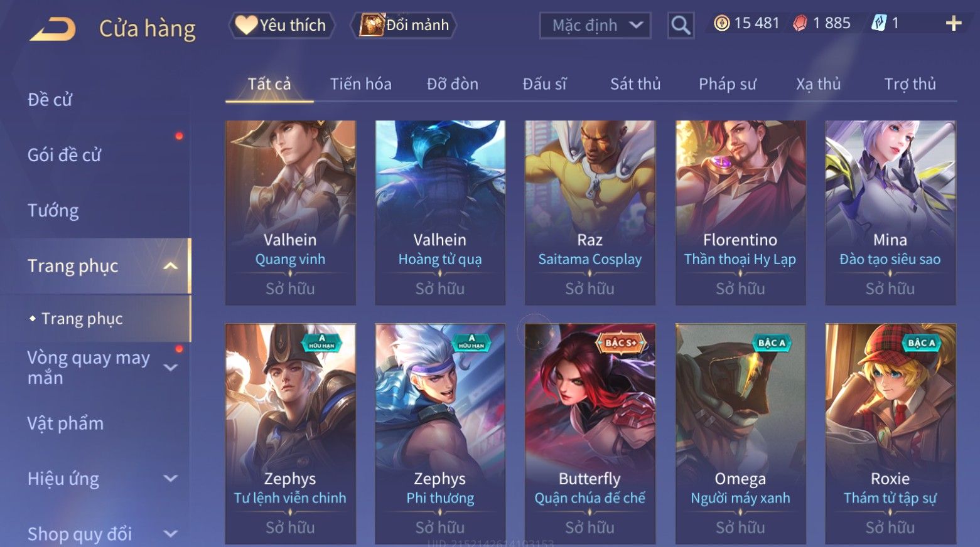The height and width of the screenshot is (547, 980).
Task: Open the Mặc định sort dropdown
Action: [x=595, y=26]
